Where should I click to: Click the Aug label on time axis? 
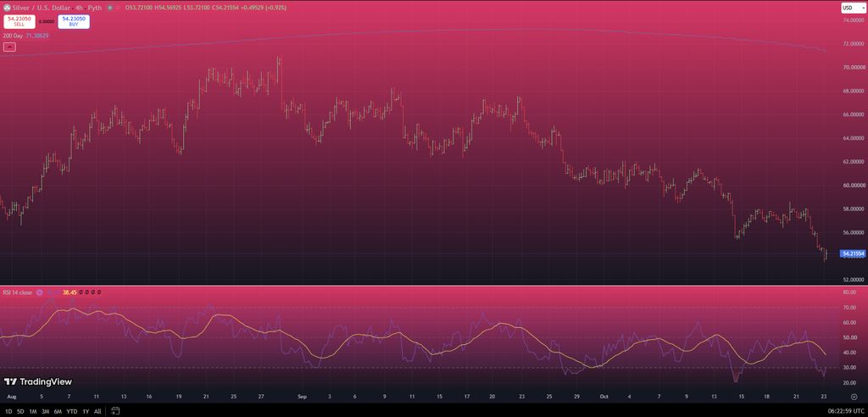click(10, 397)
